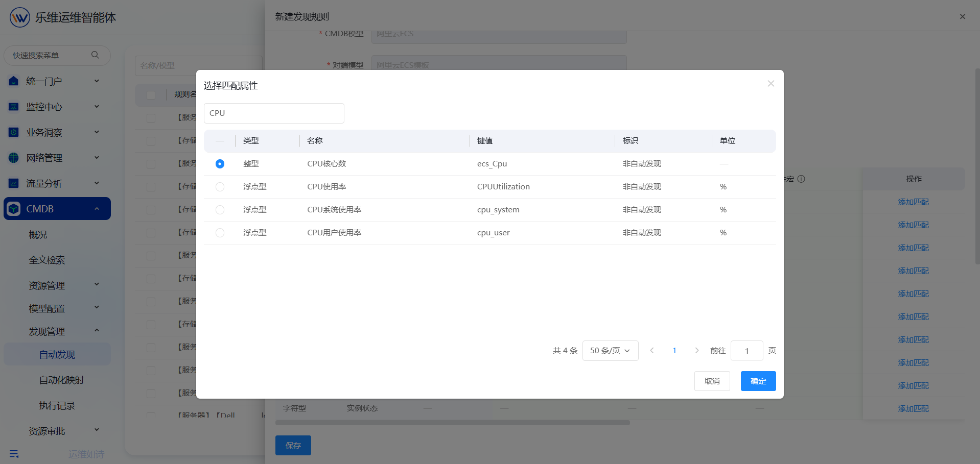
Task: Expand the 模型配置 submenu
Action: (x=97, y=307)
